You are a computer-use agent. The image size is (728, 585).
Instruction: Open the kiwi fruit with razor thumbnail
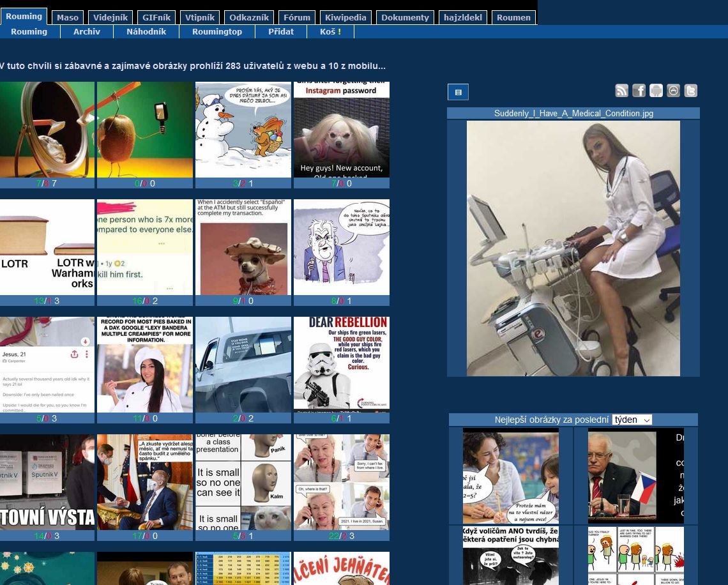click(x=145, y=130)
